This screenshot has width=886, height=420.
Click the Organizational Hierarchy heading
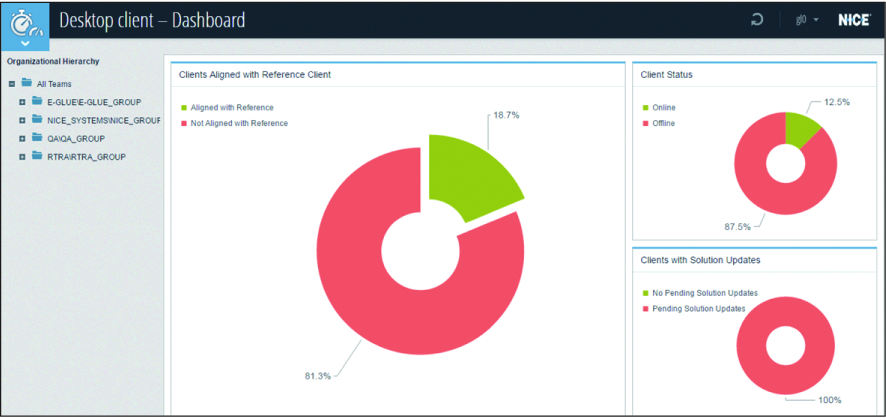(53, 61)
